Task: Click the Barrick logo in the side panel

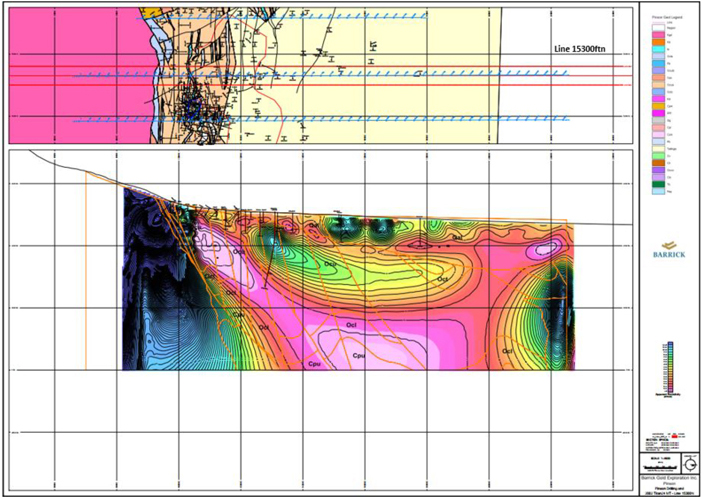Action: pos(670,238)
